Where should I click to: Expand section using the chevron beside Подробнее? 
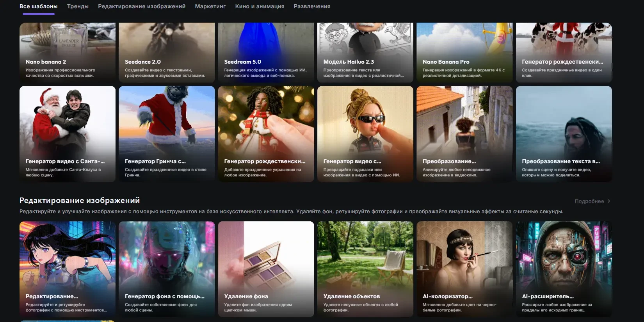tap(609, 201)
